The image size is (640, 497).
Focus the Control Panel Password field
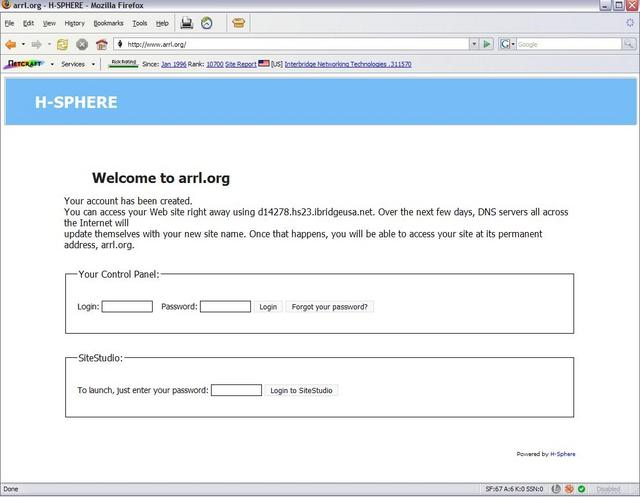pyautogui.click(x=225, y=306)
